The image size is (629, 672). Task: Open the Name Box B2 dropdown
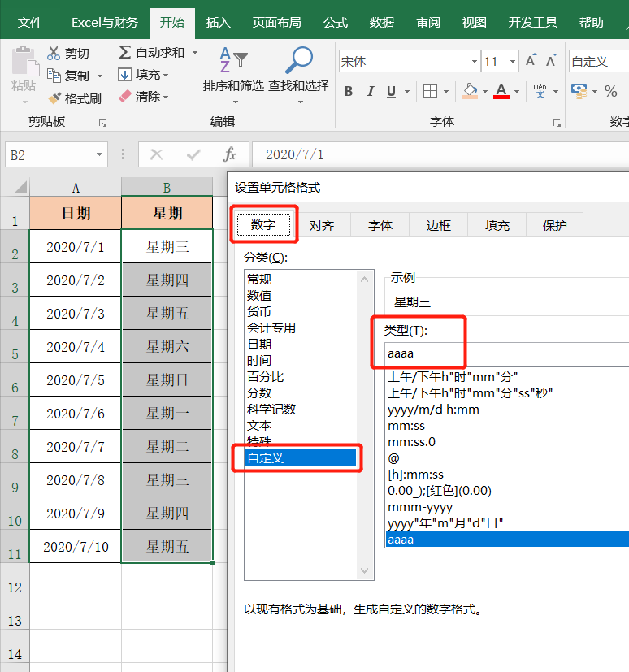pos(99,154)
